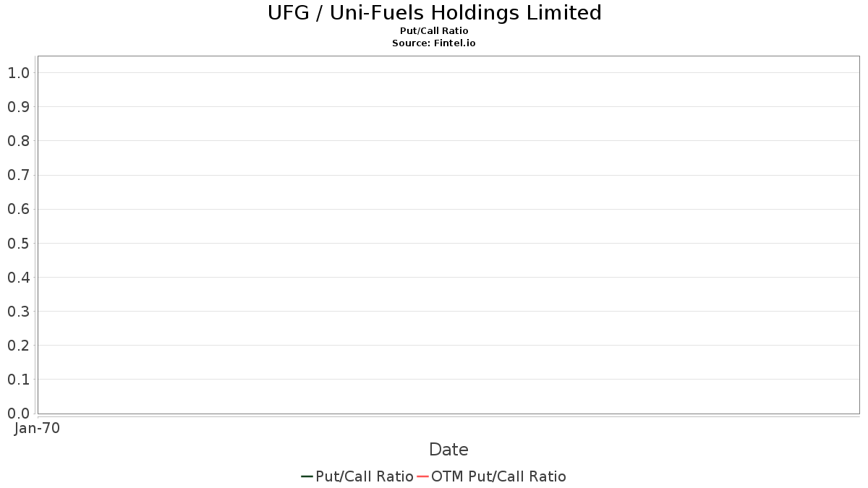Click the Put/Call Ratio subtitle under the title
The width and height of the screenshot is (868, 488).
[x=434, y=30]
